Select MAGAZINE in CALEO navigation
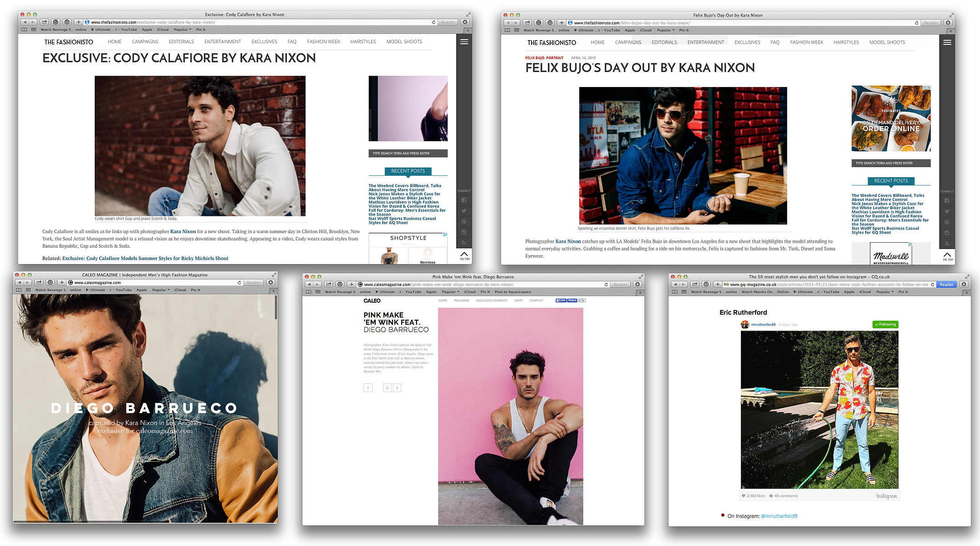This screenshot has width=980, height=546. [x=461, y=300]
